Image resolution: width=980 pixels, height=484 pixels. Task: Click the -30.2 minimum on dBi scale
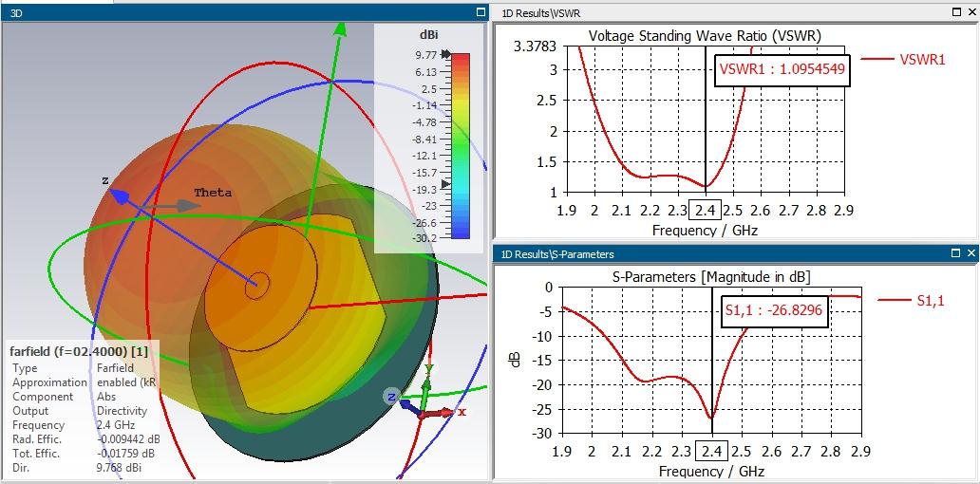(x=424, y=237)
